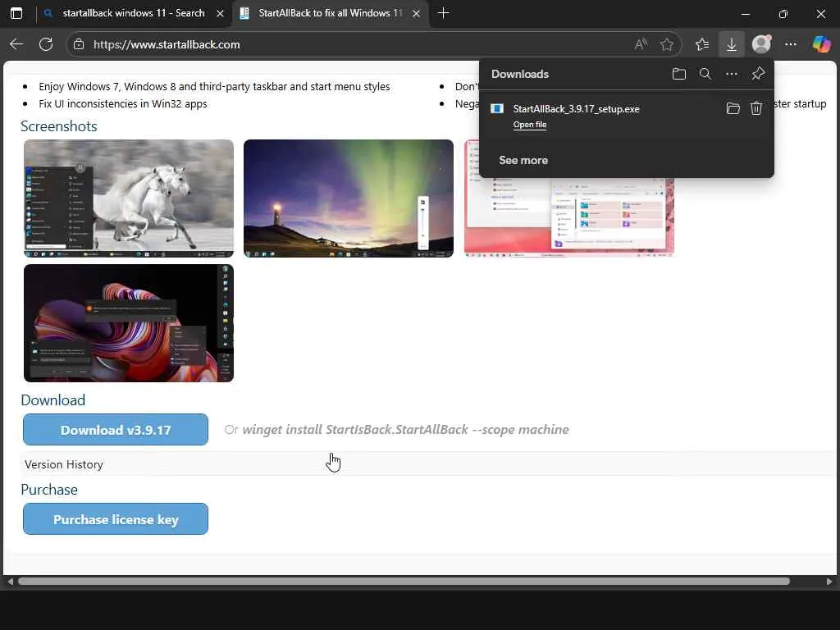
Task: Open Settings and more menu
Action: pyautogui.click(x=791, y=44)
